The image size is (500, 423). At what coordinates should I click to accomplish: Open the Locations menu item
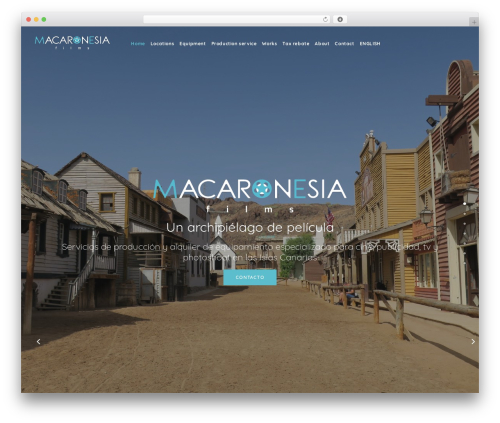click(x=162, y=44)
